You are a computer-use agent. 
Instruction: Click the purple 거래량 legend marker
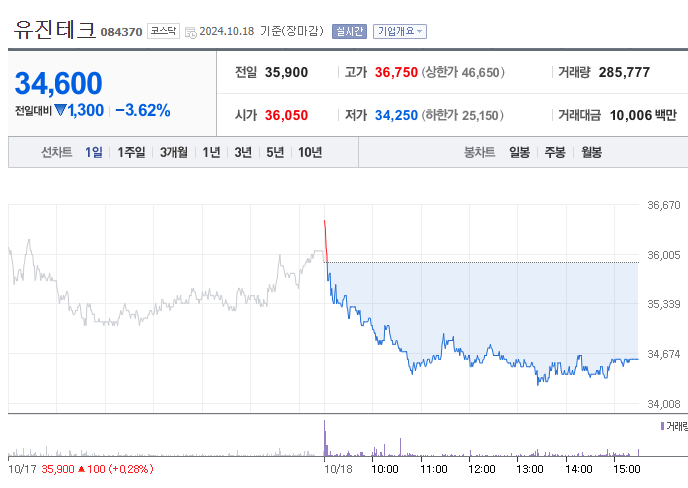[x=662, y=426]
